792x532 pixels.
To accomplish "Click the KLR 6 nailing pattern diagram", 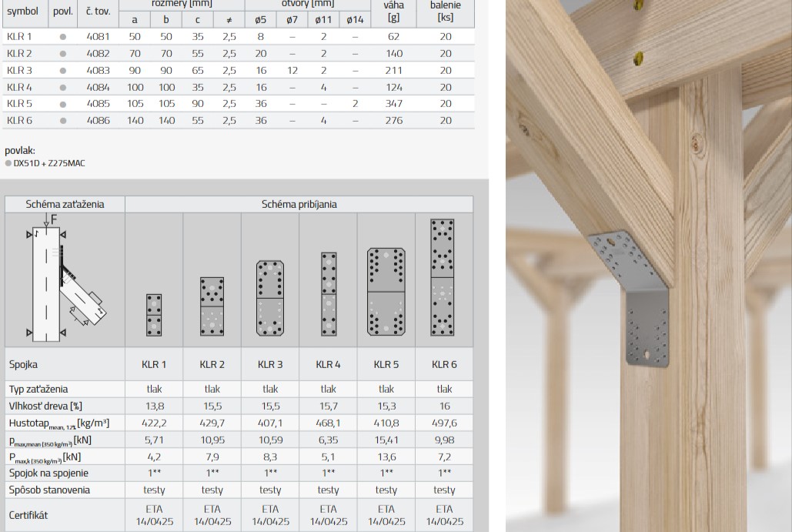I will [x=443, y=277].
